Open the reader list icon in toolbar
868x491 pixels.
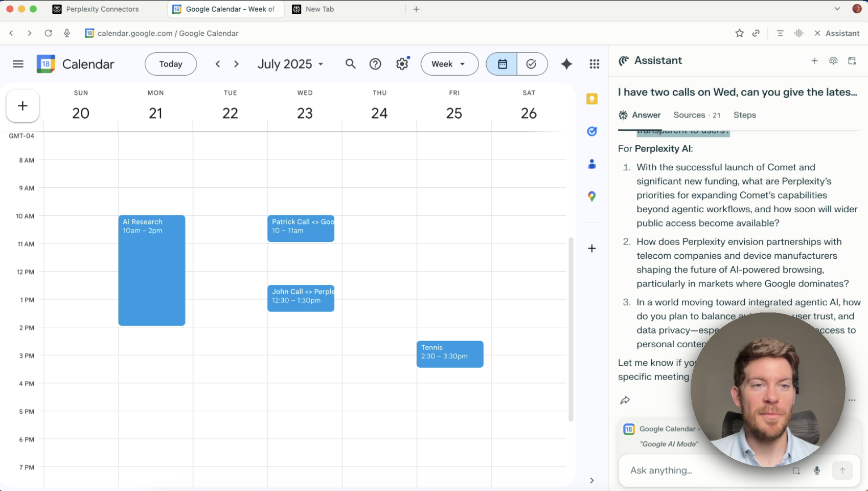[x=780, y=33]
